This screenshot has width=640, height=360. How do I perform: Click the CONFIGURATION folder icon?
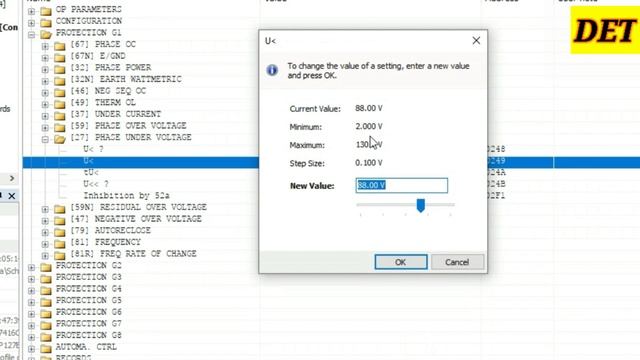pos(46,22)
